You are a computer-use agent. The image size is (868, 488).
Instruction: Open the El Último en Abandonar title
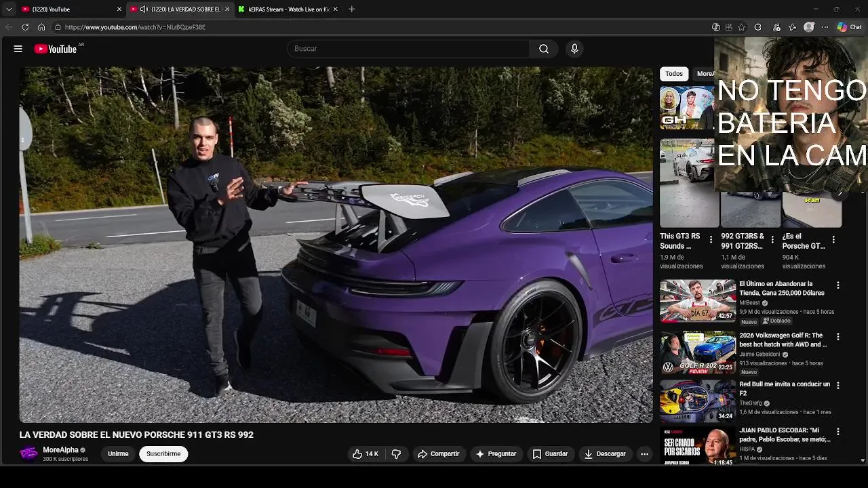pos(782,288)
